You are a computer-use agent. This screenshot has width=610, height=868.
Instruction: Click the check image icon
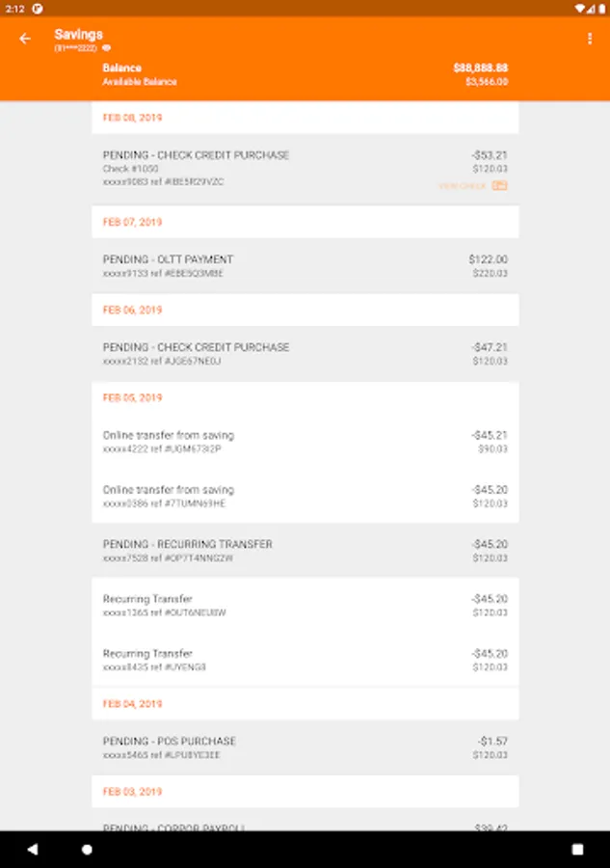(499, 185)
